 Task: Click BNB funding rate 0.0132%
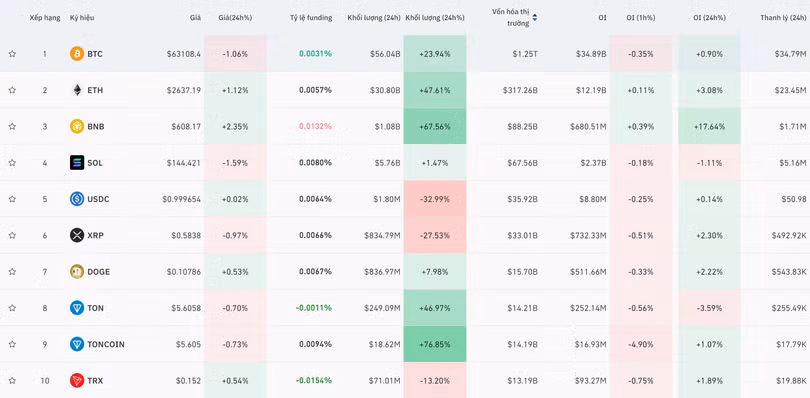pyautogui.click(x=316, y=126)
